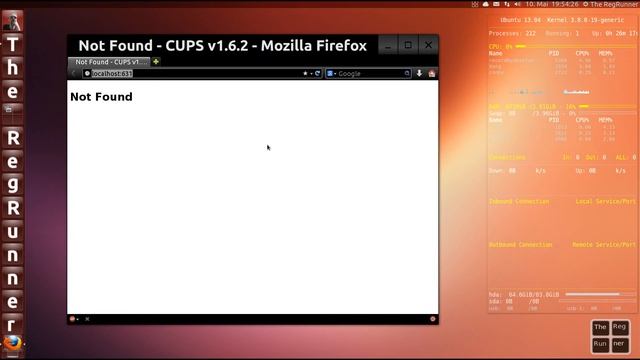
Task: Bookmark this page with the star icon
Action: 305,73
